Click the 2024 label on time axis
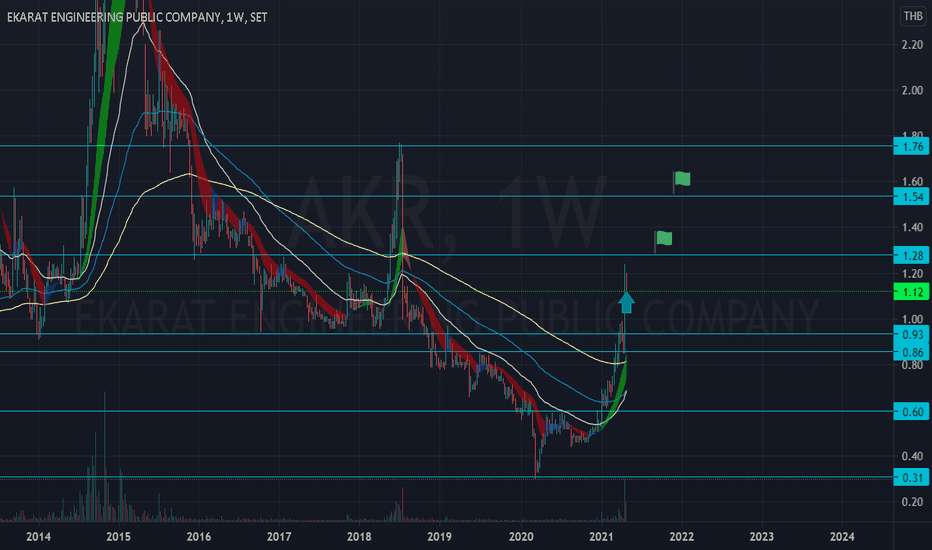The width and height of the screenshot is (932, 550). click(842, 537)
